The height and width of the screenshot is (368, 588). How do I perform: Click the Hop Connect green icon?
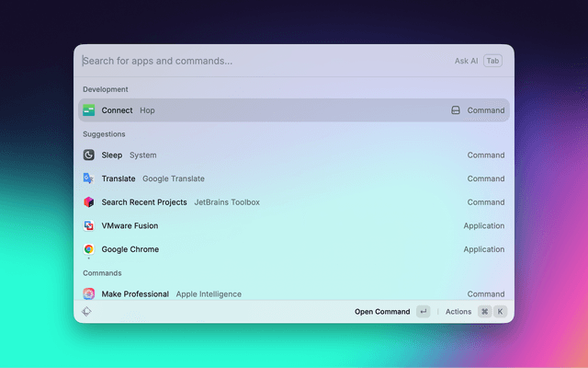tap(89, 110)
